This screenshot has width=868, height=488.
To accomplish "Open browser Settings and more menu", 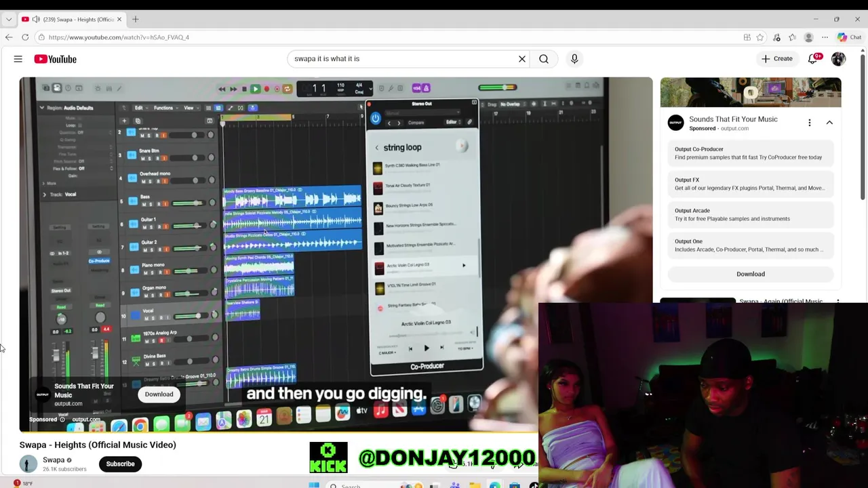I will tap(825, 37).
